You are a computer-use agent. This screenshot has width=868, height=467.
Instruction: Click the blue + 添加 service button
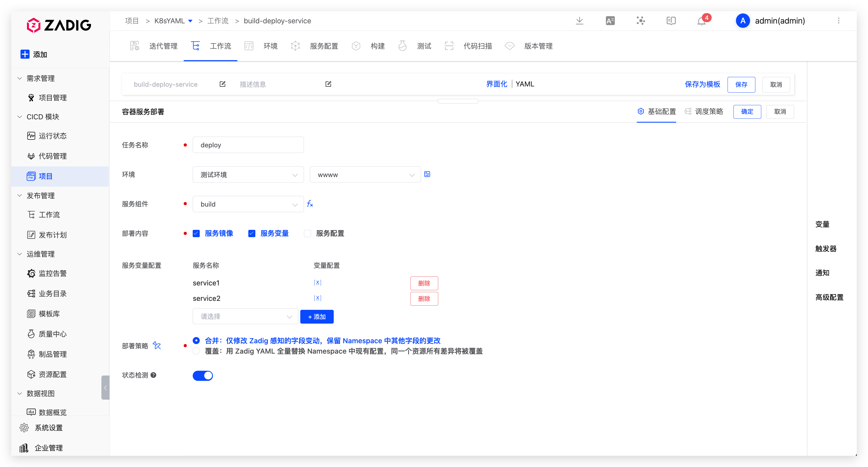(317, 317)
